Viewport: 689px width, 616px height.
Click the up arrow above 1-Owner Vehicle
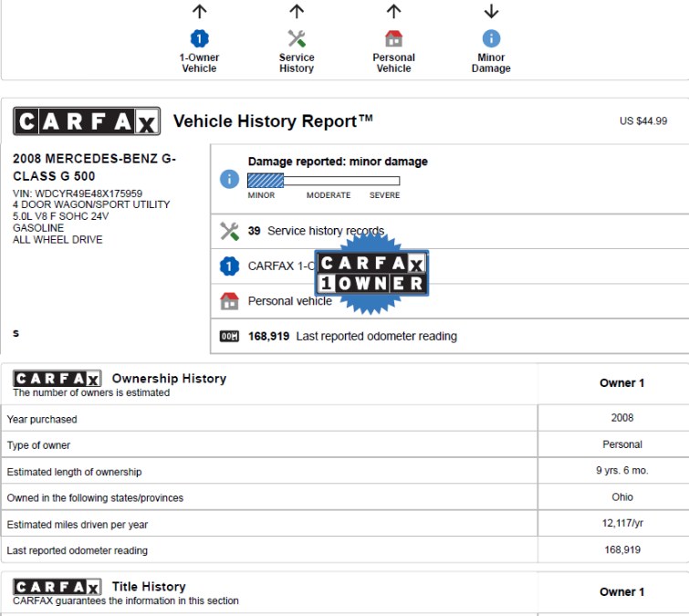(200, 12)
